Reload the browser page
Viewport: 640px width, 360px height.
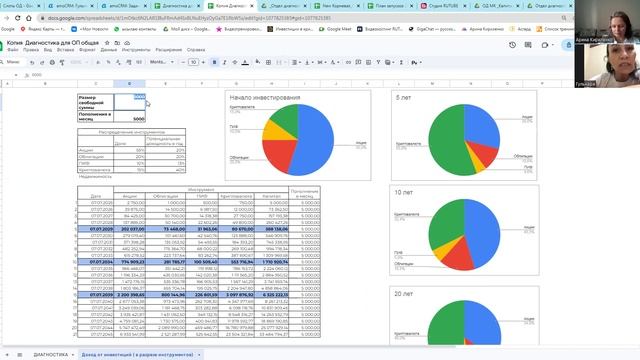tap(18, 18)
